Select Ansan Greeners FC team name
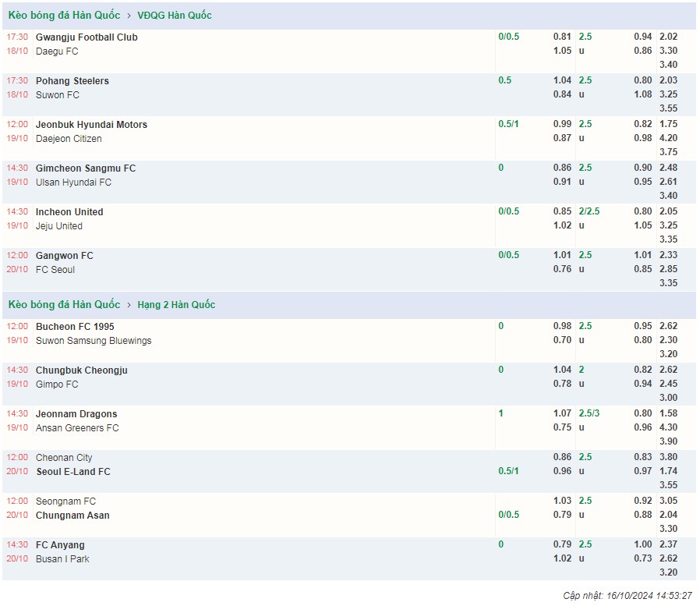Screen dimensions: 700x606 [x=77, y=428]
